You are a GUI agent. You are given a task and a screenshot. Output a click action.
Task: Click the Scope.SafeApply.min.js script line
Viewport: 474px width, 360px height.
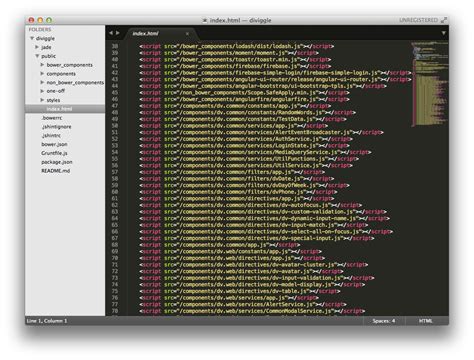click(244, 93)
